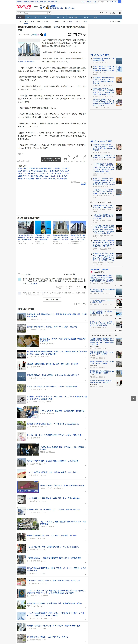Open article 高級車を「故障診断機」で窃盗容疑

(53, 364)
